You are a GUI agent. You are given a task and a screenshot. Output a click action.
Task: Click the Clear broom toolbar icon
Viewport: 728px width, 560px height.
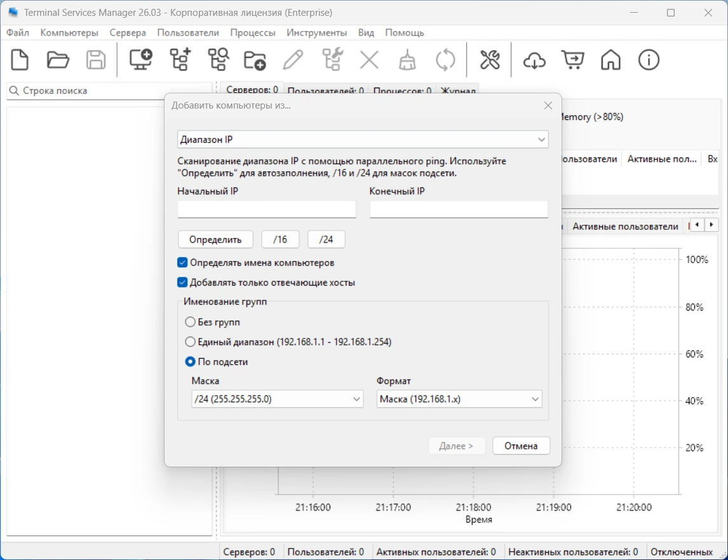click(x=407, y=60)
